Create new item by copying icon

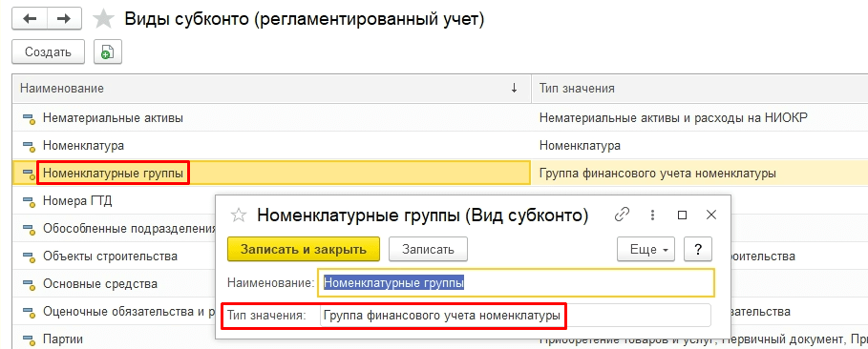(107, 52)
